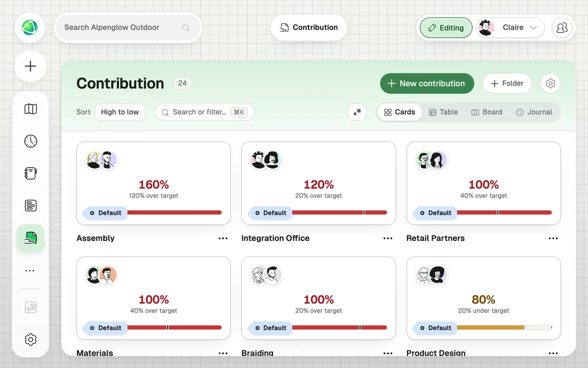Open the Default tag on Integration Office card
Viewport: 588px width, 368px height.
(x=270, y=213)
